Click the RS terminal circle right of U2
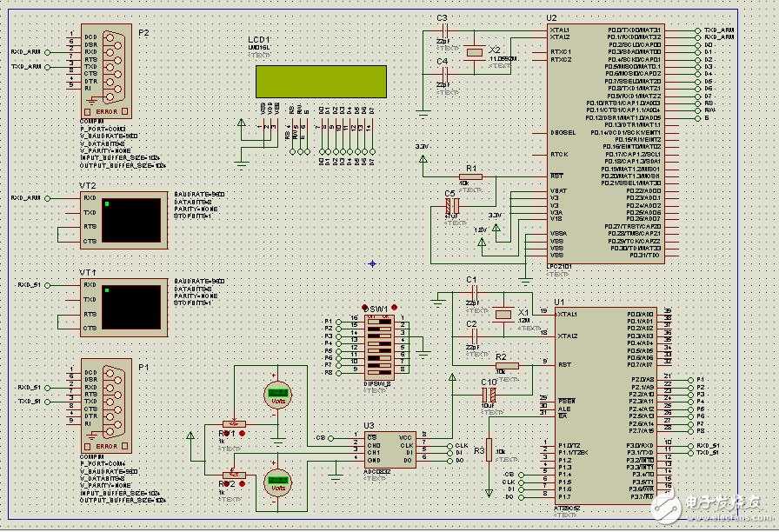Image resolution: width=779 pixels, height=532 pixels. (698, 103)
